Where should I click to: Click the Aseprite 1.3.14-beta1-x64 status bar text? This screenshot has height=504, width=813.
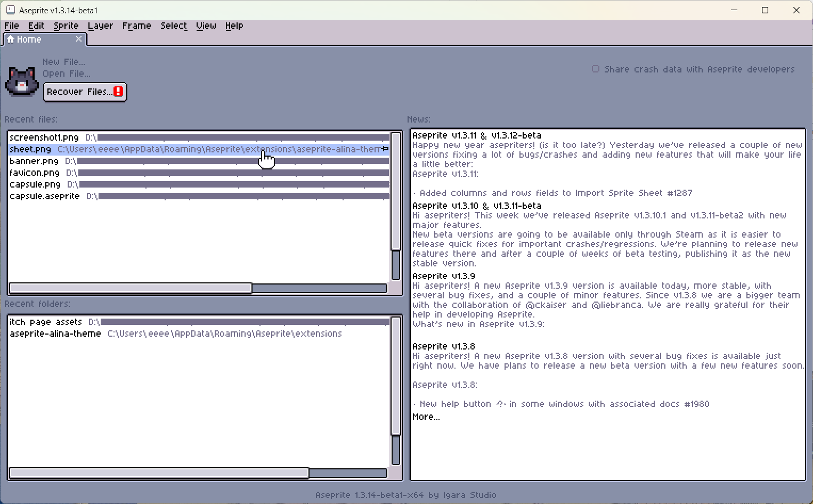406,495
